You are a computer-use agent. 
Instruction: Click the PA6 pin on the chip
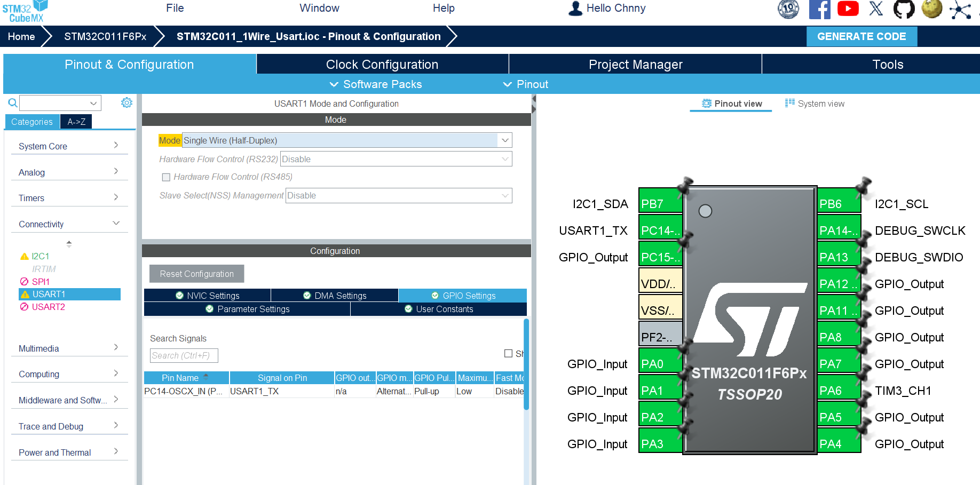tap(839, 387)
